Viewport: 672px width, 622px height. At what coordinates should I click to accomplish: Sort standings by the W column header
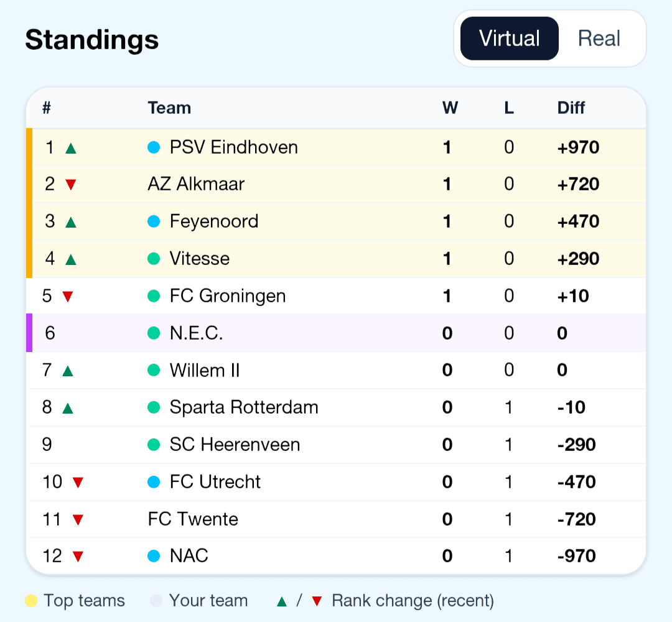tap(450, 108)
